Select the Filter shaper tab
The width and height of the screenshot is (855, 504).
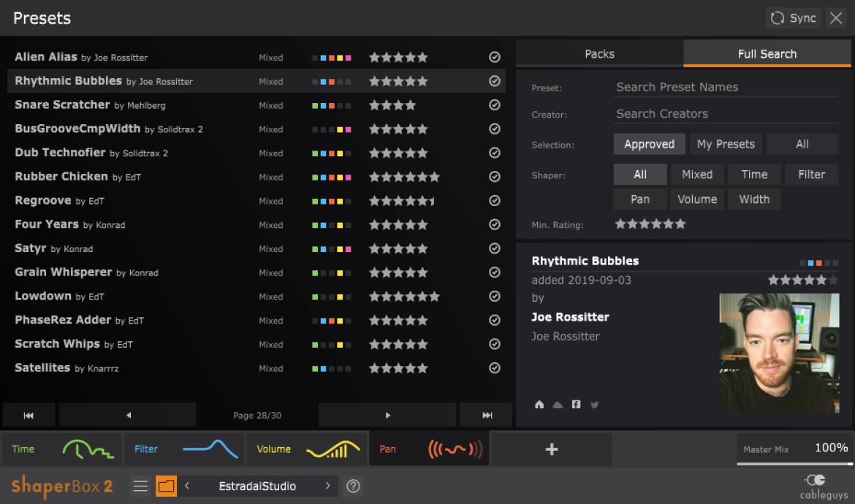tap(185, 449)
